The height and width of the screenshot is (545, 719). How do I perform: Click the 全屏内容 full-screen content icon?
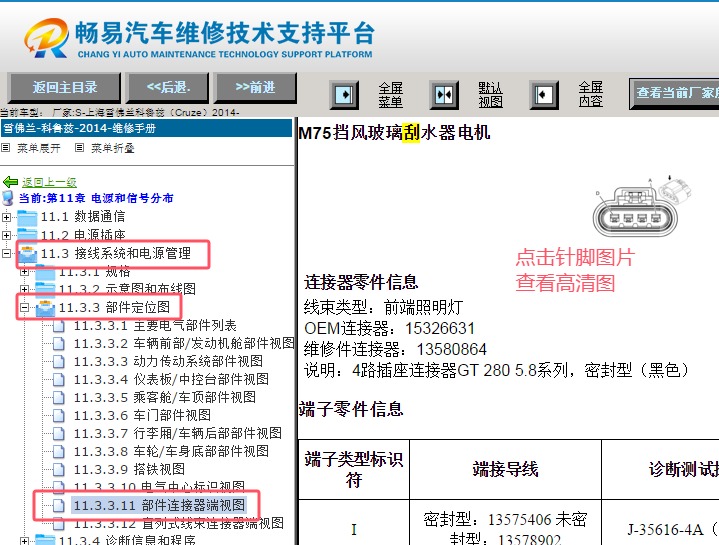pos(544,95)
